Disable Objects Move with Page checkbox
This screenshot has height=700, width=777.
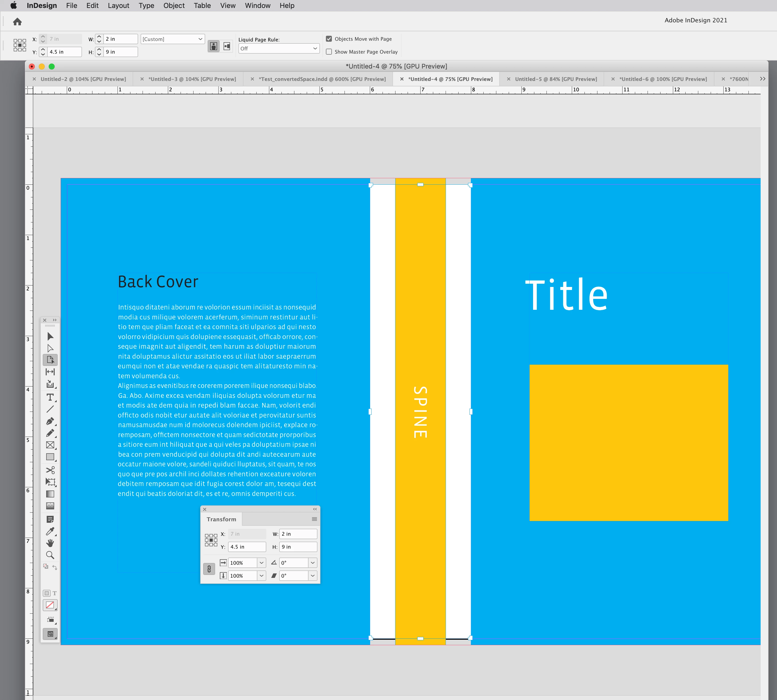point(329,39)
